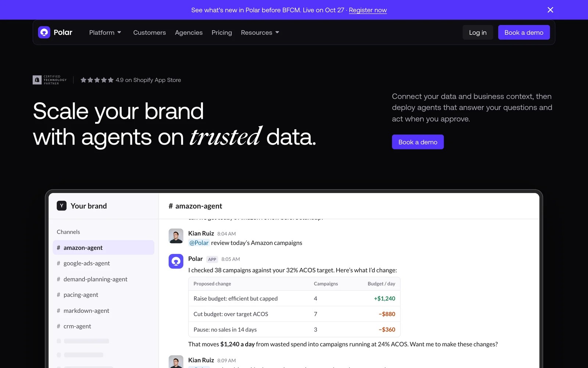Click the −$880 budget value
The image size is (588, 368).
[387, 314]
